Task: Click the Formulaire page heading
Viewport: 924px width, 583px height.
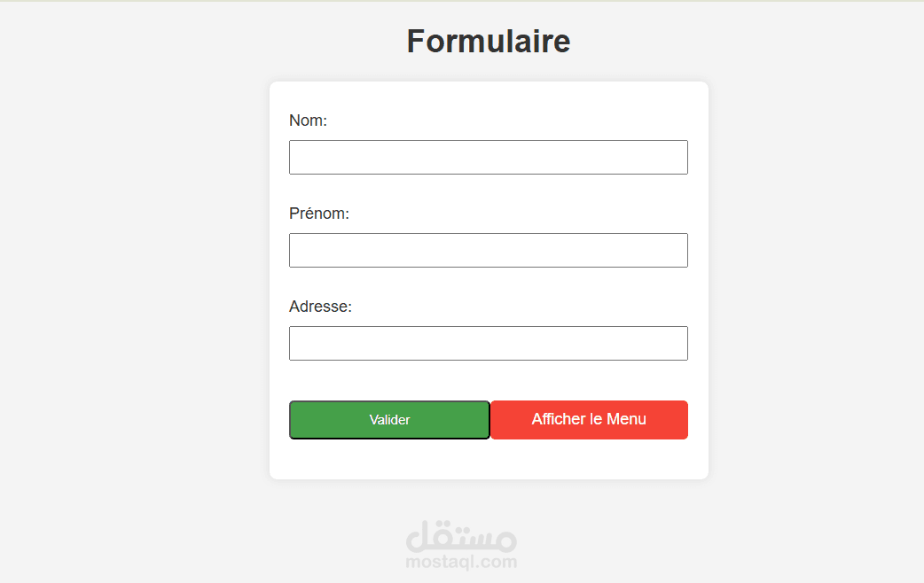Action: (488, 42)
